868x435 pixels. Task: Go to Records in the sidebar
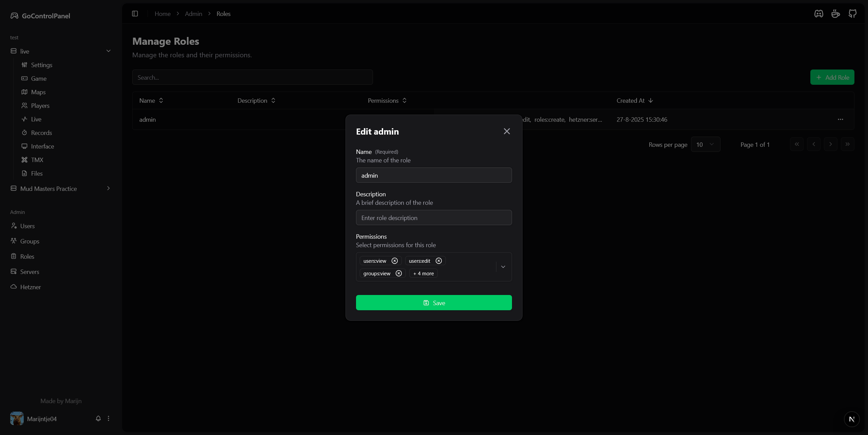tap(41, 133)
